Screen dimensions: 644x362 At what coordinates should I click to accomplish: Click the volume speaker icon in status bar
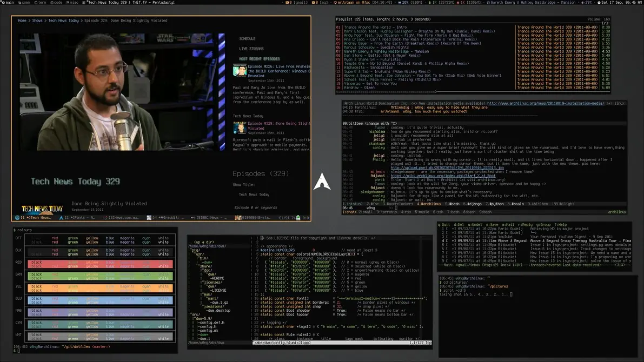click(583, 3)
